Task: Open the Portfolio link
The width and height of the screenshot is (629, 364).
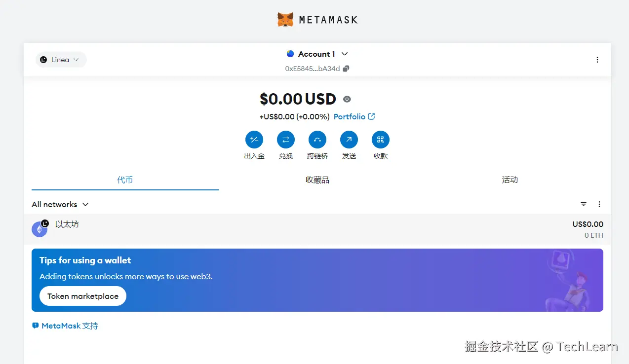Action: point(354,116)
